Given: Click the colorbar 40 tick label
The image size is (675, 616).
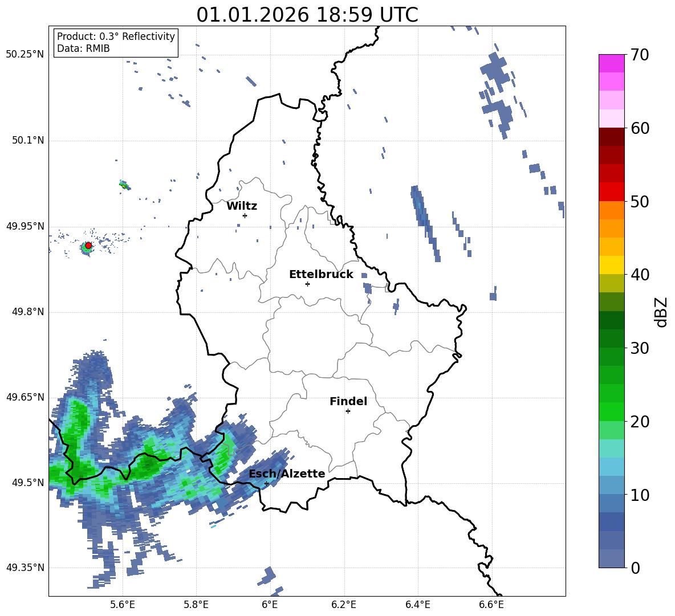Looking at the screenshot, I should click(640, 275).
